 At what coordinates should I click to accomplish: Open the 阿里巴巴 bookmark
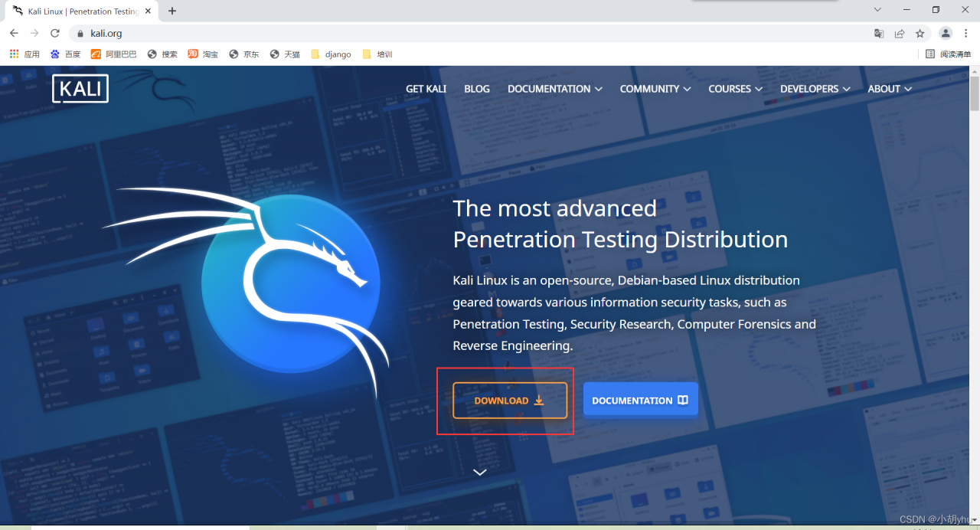click(x=113, y=54)
